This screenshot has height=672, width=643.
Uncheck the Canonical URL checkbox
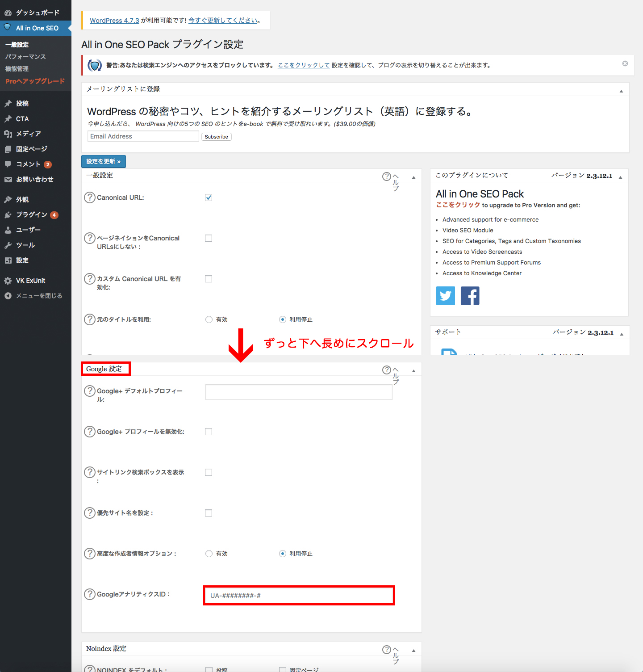tap(209, 197)
